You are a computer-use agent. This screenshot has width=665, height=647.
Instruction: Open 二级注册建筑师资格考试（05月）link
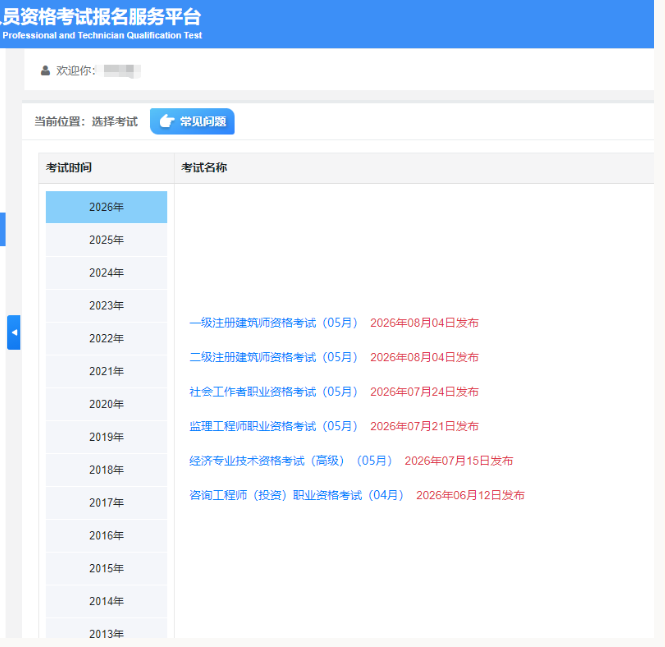(274, 357)
